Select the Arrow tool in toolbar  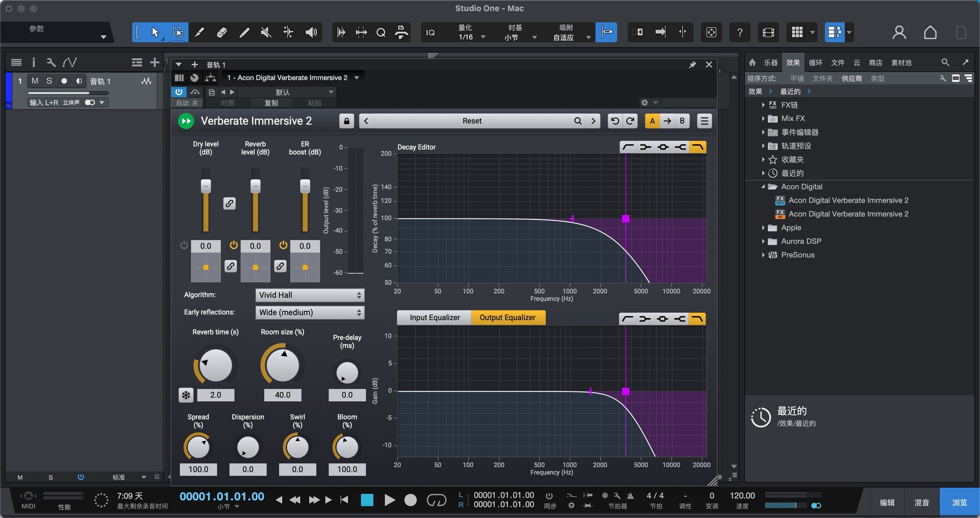(155, 33)
